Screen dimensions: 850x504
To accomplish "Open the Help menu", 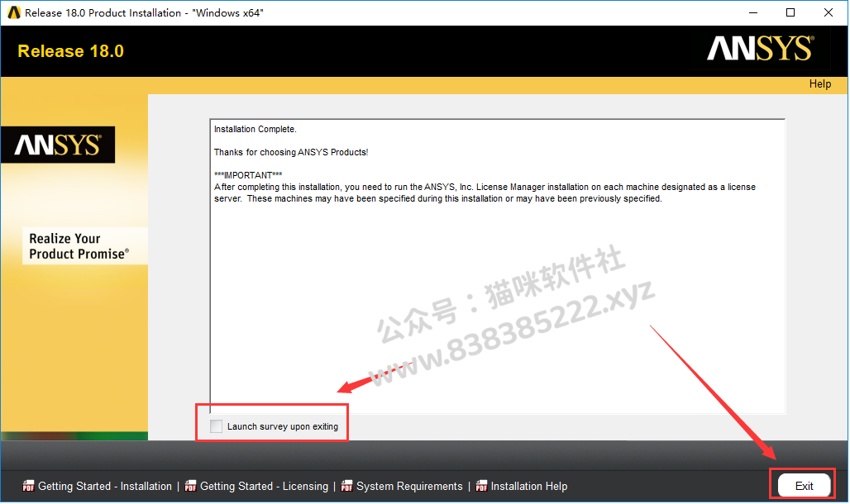I will (x=819, y=84).
